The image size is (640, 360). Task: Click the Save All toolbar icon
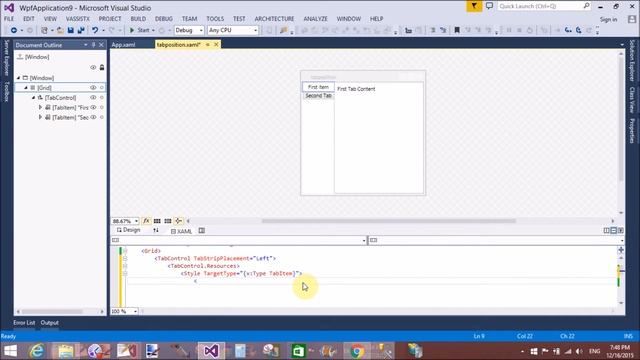(81, 30)
